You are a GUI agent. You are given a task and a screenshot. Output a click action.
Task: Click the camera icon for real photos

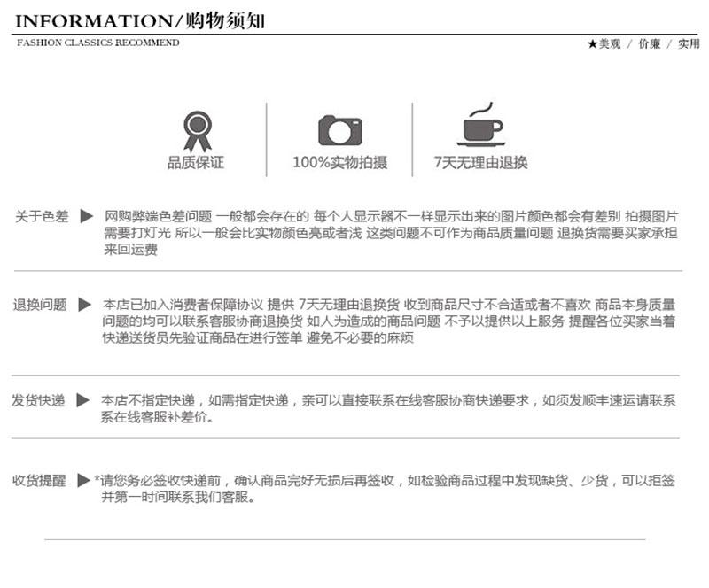339,130
